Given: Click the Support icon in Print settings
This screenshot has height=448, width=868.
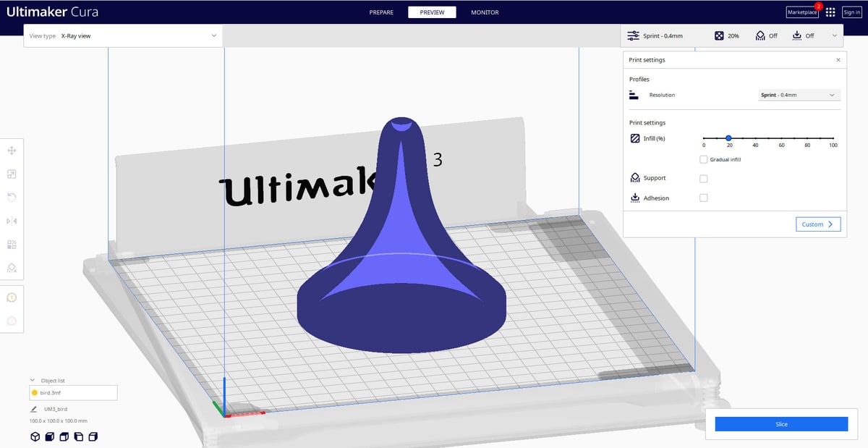Looking at the screenshot, I should [634, 178].
